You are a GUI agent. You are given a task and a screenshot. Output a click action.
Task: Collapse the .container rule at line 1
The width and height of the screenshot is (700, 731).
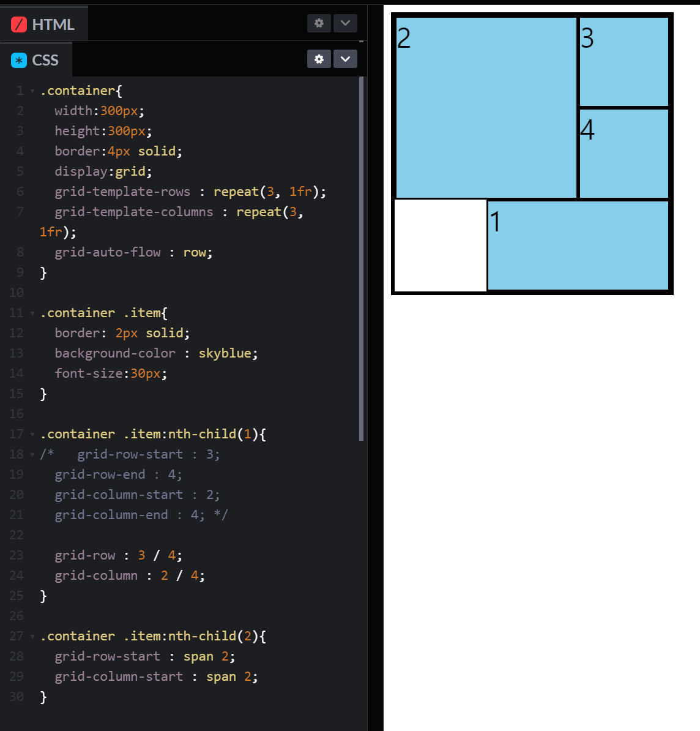(31, 90)
